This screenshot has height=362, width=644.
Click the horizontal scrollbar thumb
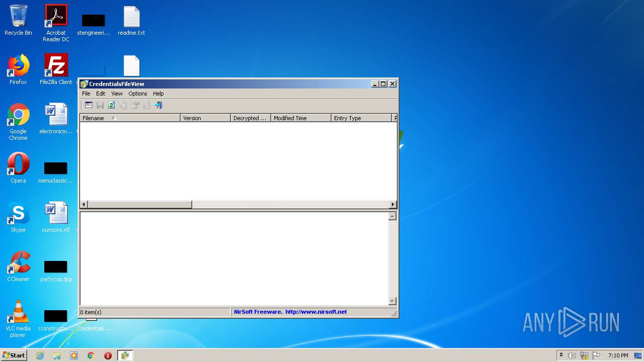click(140, 205)
